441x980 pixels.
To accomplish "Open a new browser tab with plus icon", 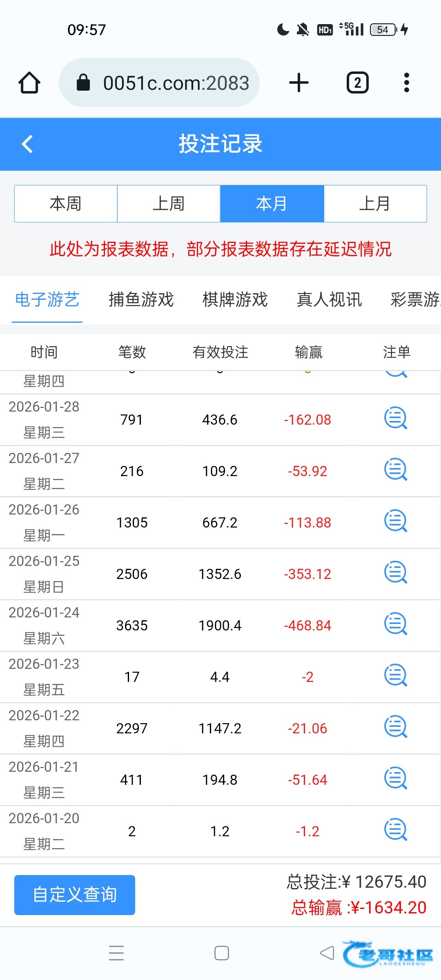I will [298, 83].
